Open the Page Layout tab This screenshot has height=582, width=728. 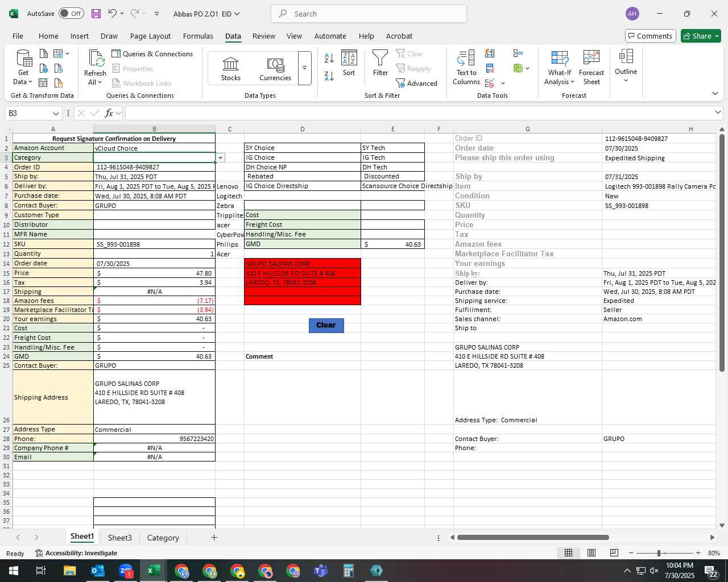pos(150,36)
